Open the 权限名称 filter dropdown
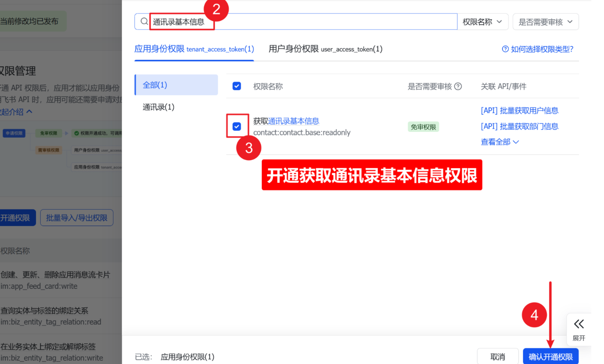 (x=483, y=21)
